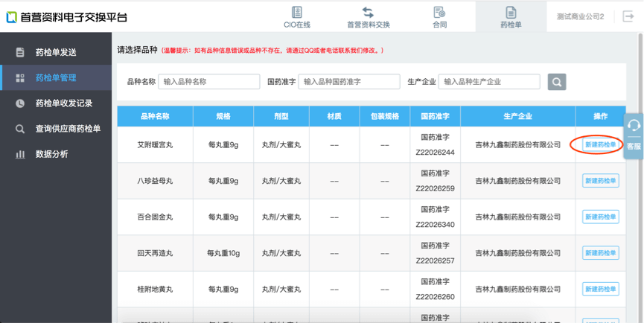
Task: Click the 品种名称 column header
Action: tap(156, 116)
